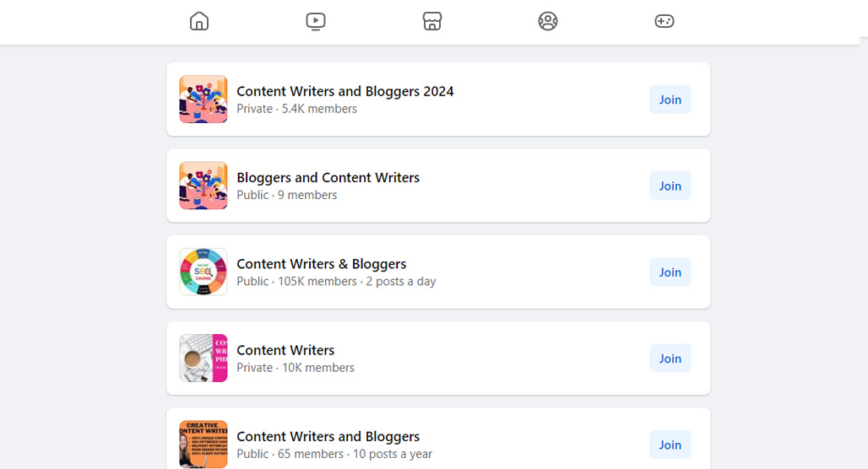The height and width of the screenshot is (469, 868).
Task: Open the Gaming controller icon
Action: pos(665,21)
